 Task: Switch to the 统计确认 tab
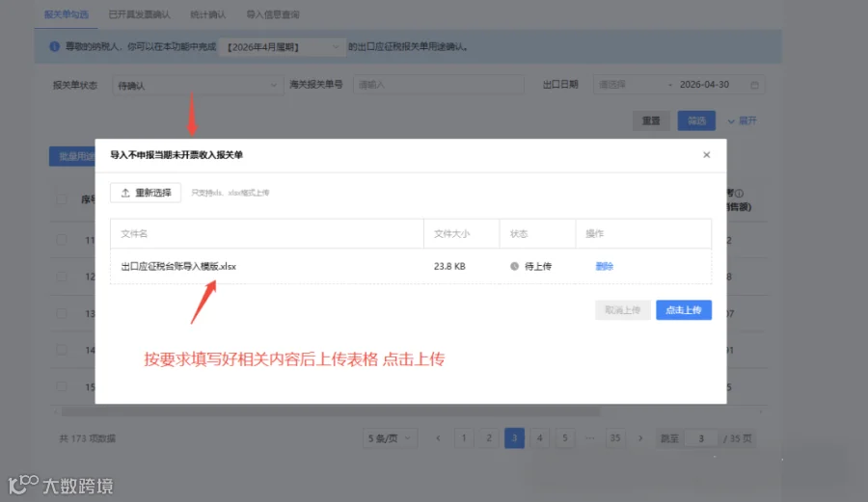(208, 14)
